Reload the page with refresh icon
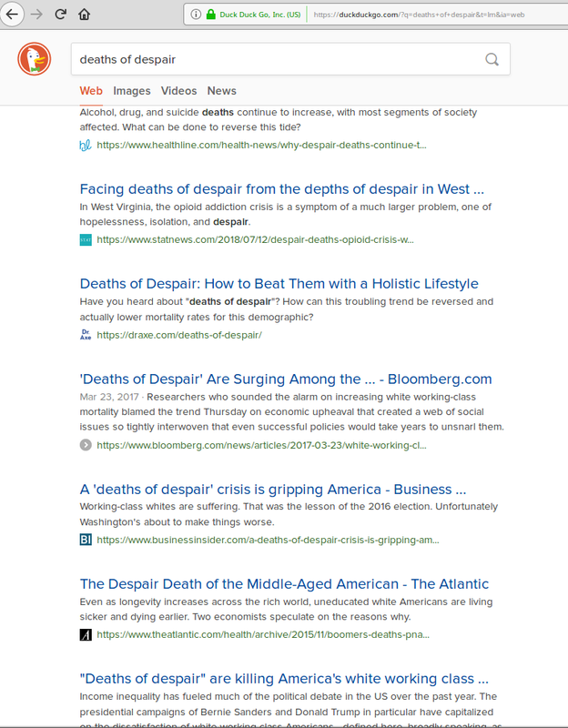Viewport: 568px width, 728px height. coord(60,15)
